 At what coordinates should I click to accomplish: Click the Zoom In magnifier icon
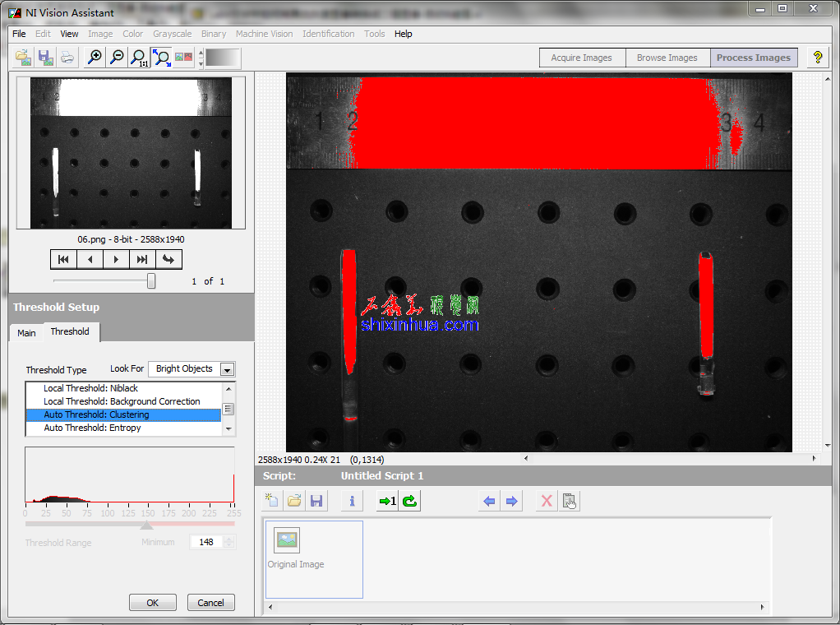click(x=95, y=58)
